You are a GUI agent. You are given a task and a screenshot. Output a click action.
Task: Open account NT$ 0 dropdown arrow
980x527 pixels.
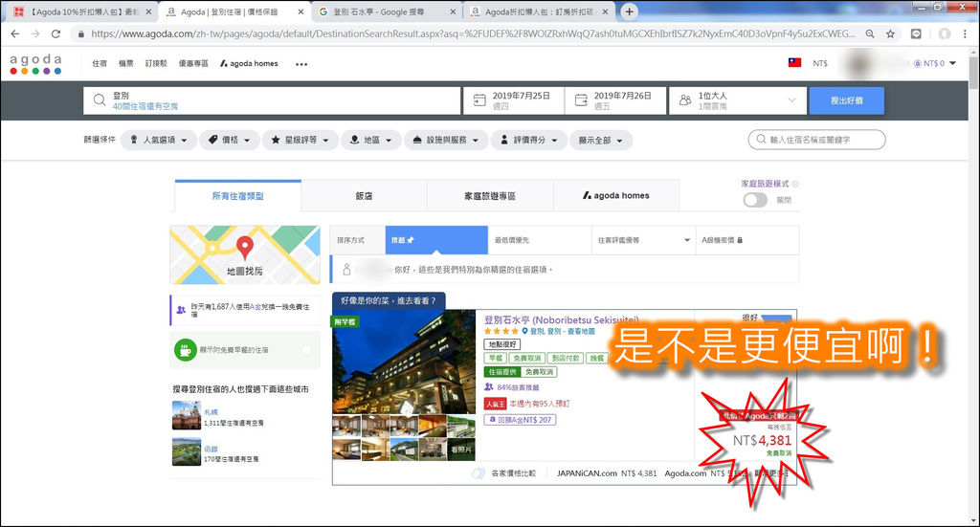[x=952, y=63]
